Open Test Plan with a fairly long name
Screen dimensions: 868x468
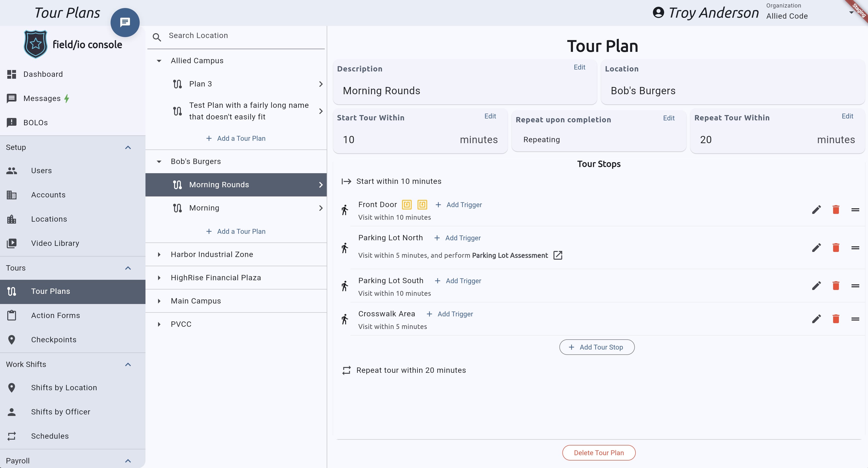pyautogui.click(x=236, y=111)
